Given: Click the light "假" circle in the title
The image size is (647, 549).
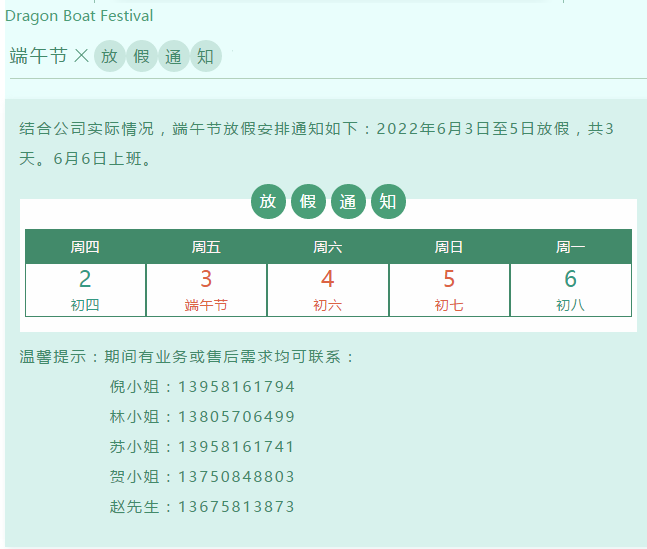Looking at the screenshot, I should (141, 57).
